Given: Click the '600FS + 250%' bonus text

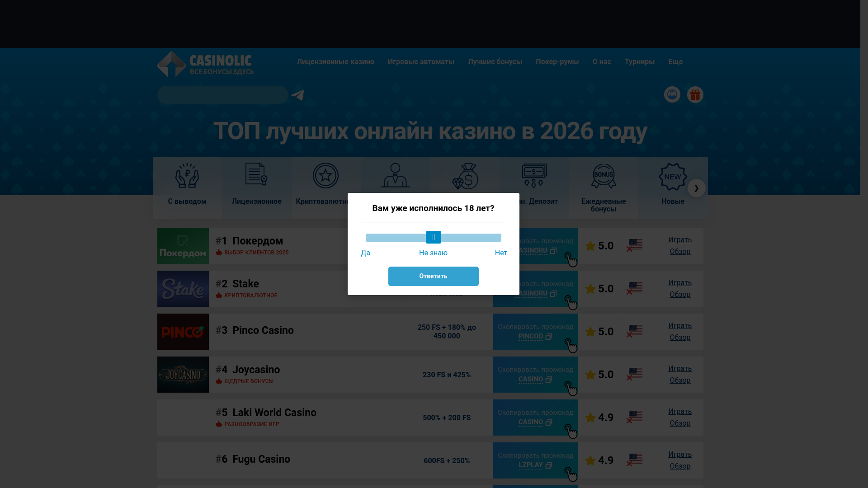Looking at the screenshot, I should point(447,461).
